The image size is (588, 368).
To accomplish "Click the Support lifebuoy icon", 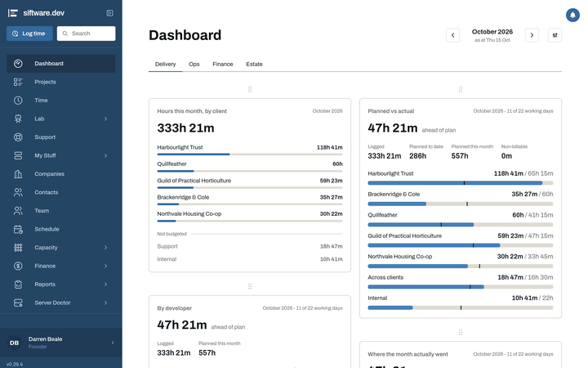I will pyautogui.click(x=18, y=137).
